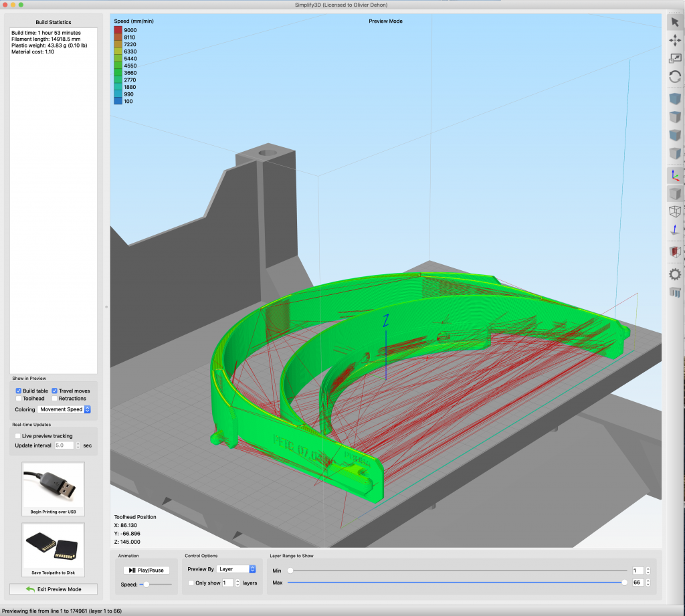Open the Coloring Movement Speed dropdown

click(64, 409)
